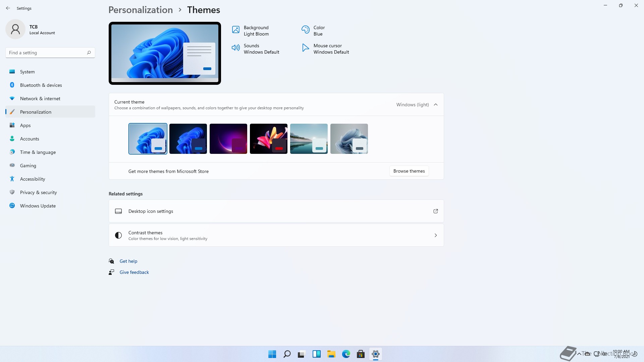Click the Contrast themes half-circle icon

click(118, 235)
